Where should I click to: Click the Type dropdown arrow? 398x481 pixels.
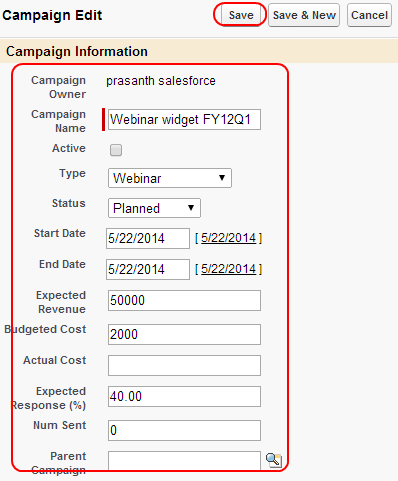[x=222, y=178]
